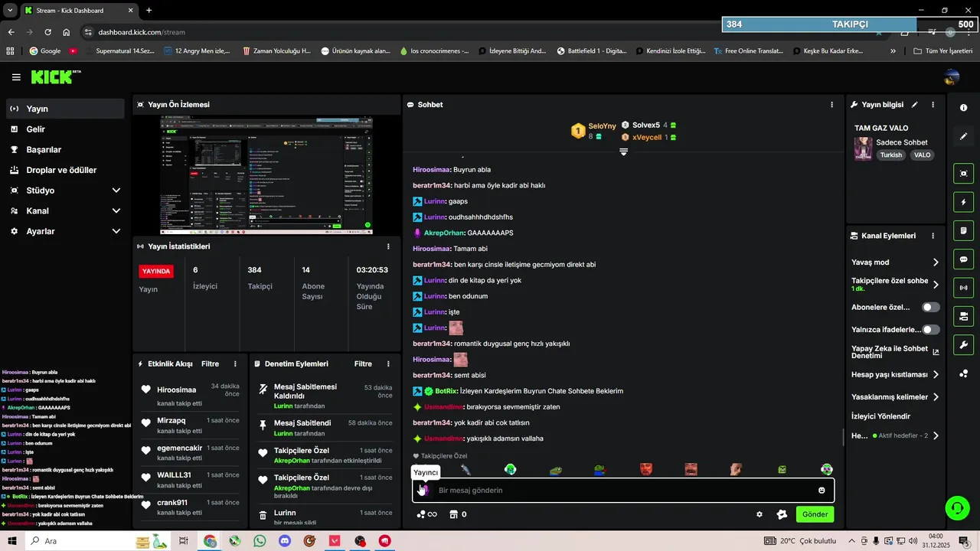This screenshot has height=551, width=980.
Task: Edit stream info with the Yayın bilgisi pencil
Action: pyautogui.click(x=914, y=105)
